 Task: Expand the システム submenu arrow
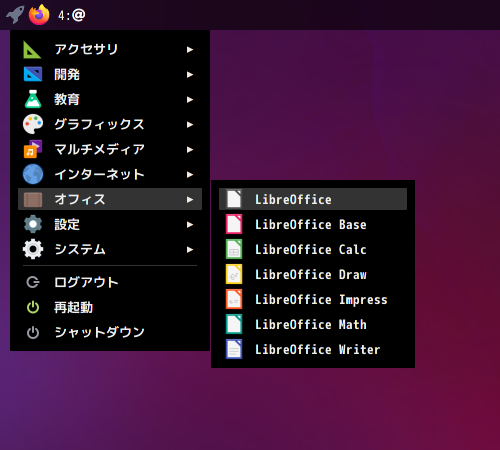190,249
